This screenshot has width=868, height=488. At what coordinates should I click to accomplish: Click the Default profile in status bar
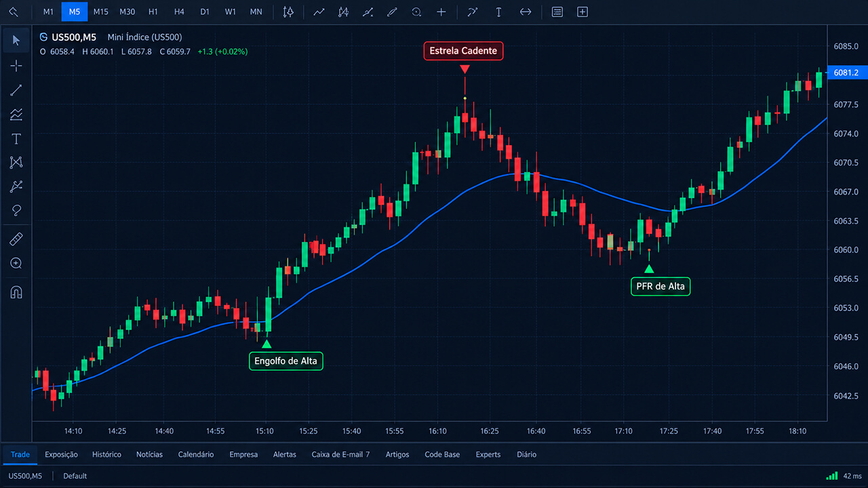75,476
